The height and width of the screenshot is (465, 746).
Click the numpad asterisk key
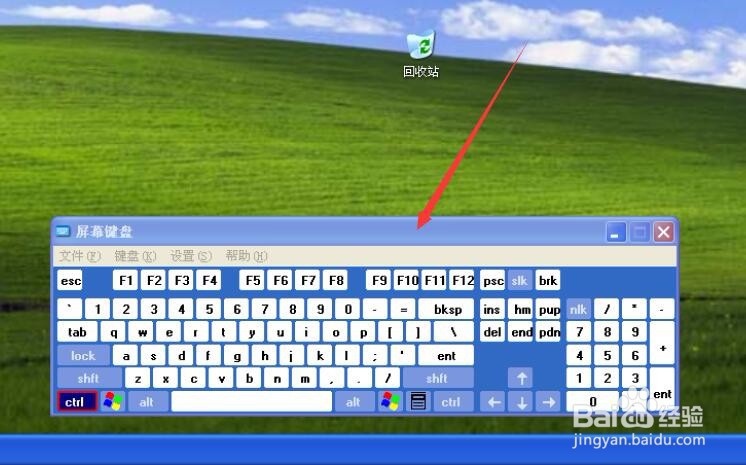(x=634, y=309)
